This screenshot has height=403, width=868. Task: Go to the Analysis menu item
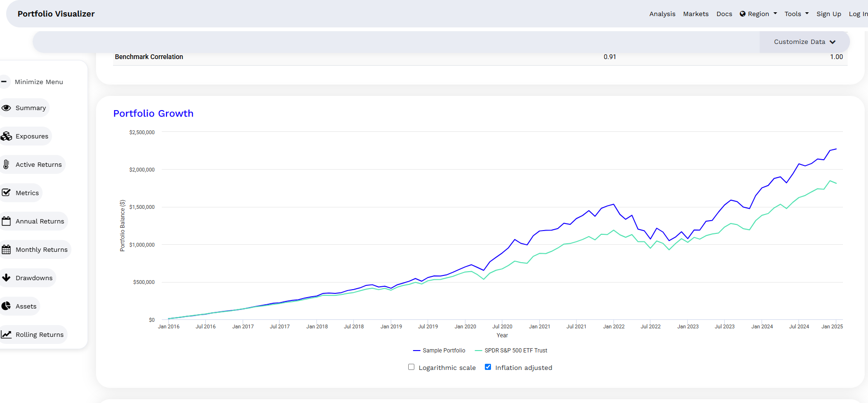(x=662, y=14)
